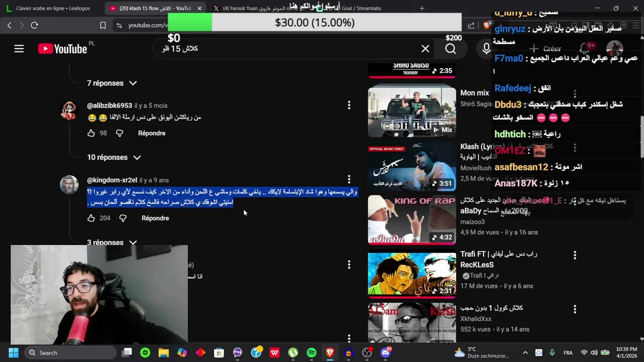Open File Explorer from the taskbar
644x362 pixels.
pyautogui.click(x=164, y=352)
